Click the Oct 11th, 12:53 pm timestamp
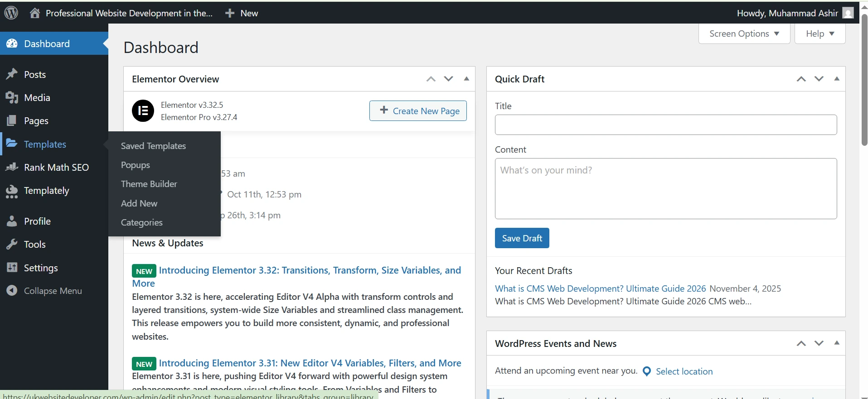The image size is (868, 399). [x=264, y=194]
